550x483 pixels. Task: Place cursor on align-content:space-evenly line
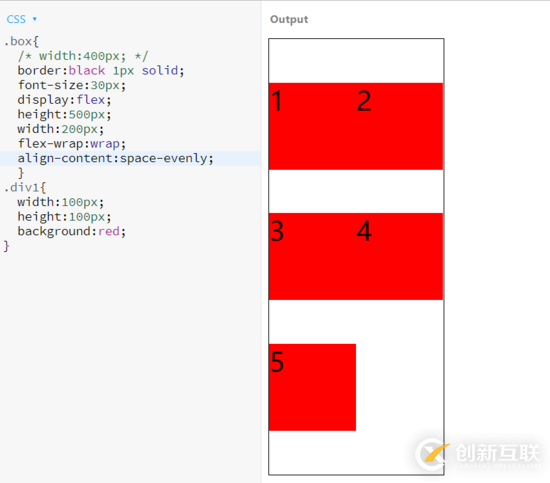(x=130, y=159)
